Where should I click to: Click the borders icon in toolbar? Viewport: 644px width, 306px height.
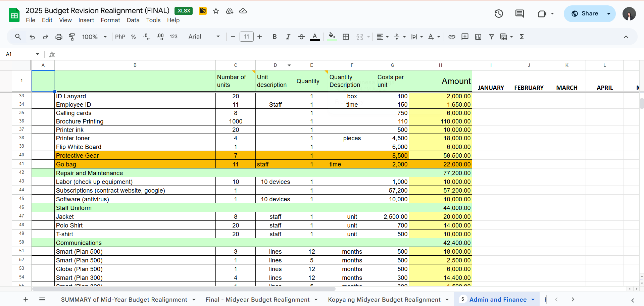coord(346,37)
